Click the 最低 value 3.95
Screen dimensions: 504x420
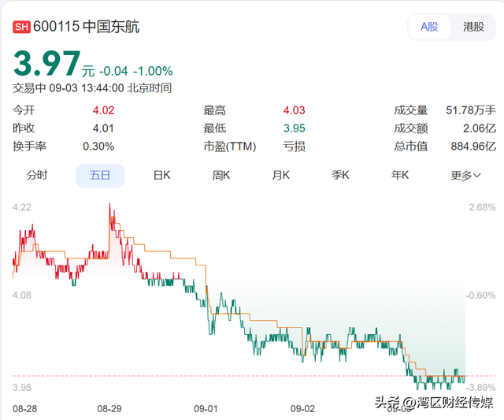click(294, 128)
